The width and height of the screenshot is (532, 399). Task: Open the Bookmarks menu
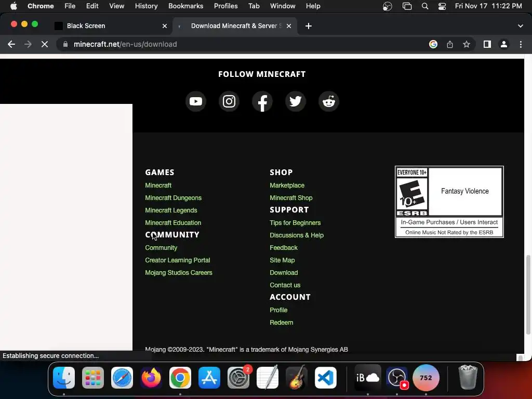185,6
